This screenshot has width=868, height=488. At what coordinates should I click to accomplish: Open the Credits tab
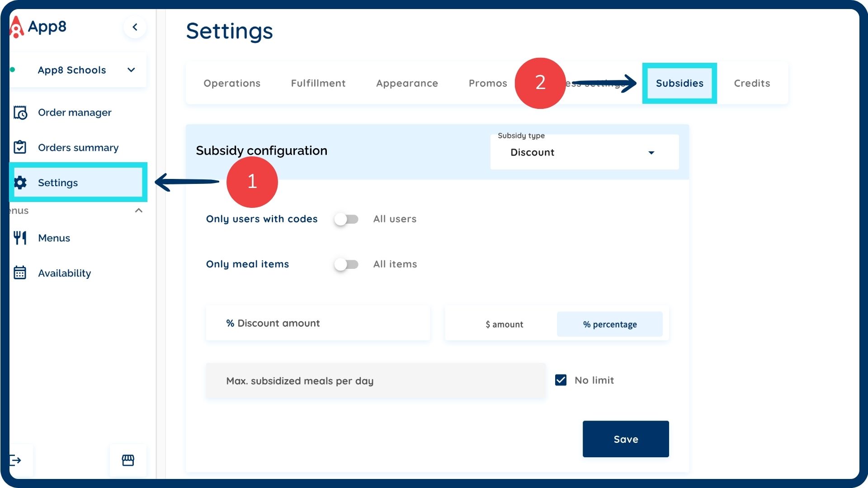[x=751, y=83]
